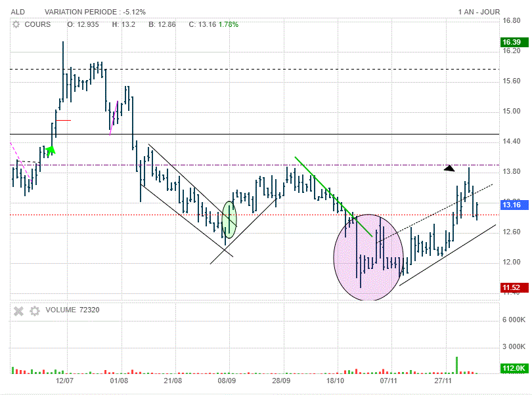Click the 6 000K volume axis label
This screenshot has height=395, width=532.
coord(514,320)
